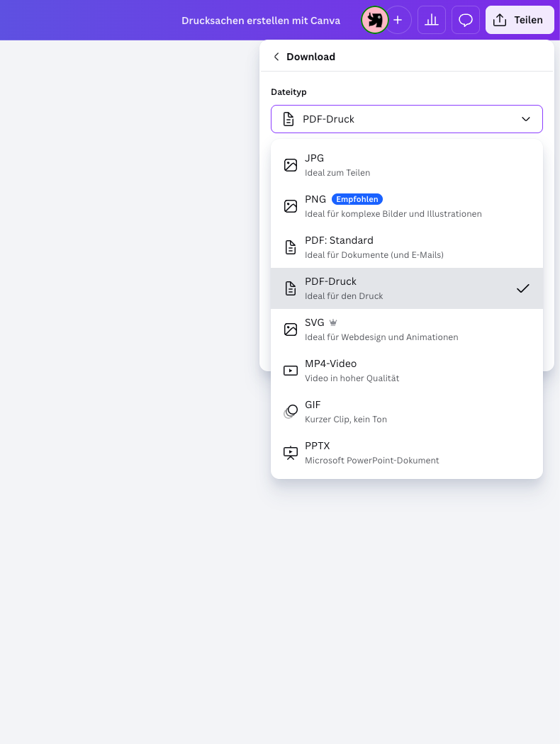Collapse the download options with the back chevron
The height and width of the screenshot is (744, 560).
(276, 56)
